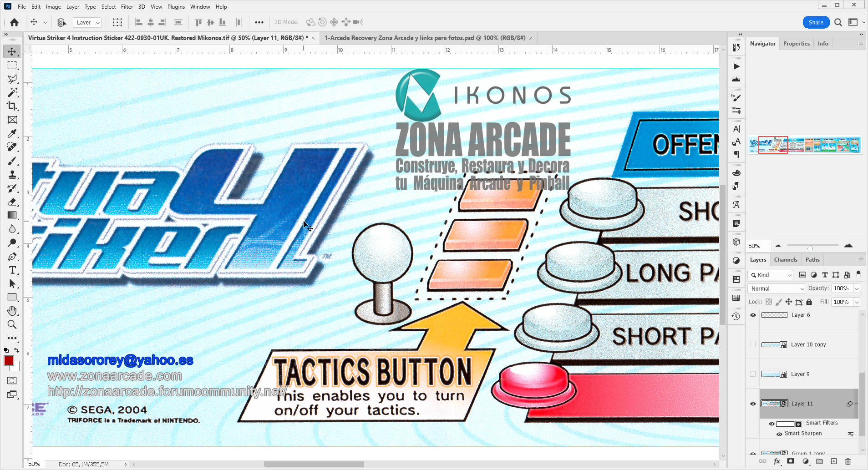The width and height of the screenshot is (868, 470).
Task: Show Layer 10 copy visibility box
Action: [753, 344]
